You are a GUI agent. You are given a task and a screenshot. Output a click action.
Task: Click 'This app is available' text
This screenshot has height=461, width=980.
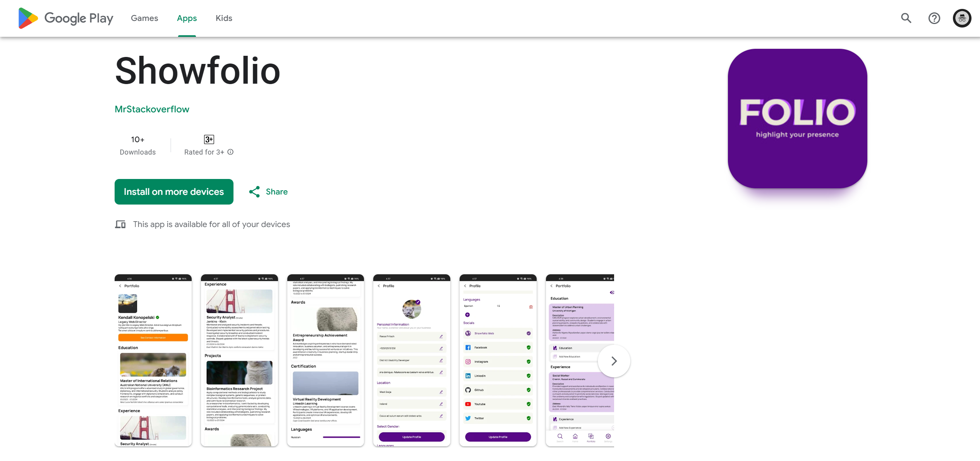pyautogui.click(x=211, y=224)
